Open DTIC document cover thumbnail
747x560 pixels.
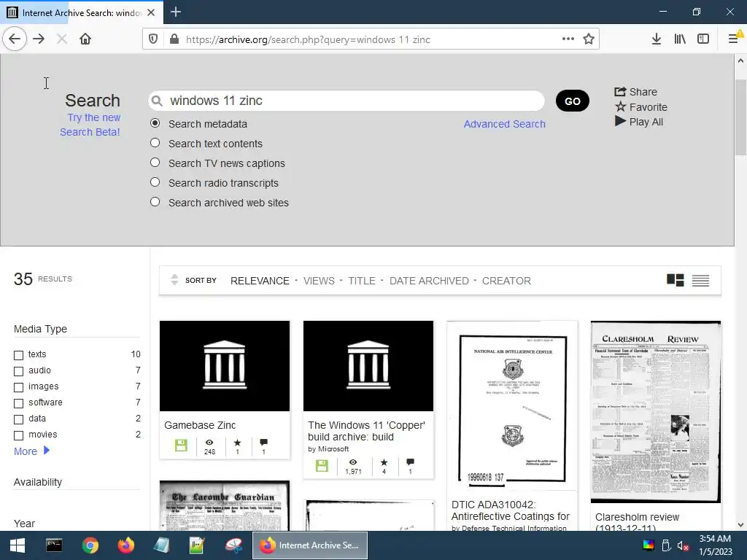pos(512,407)
